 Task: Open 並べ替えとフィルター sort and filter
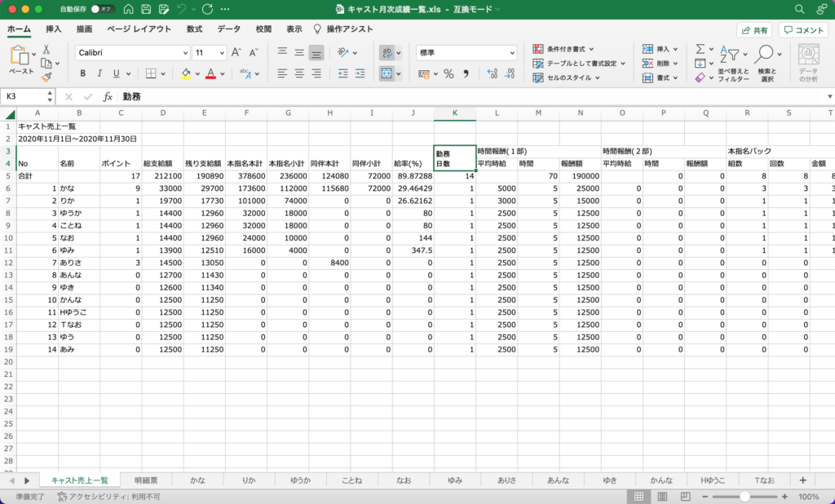tap(733, 63)
